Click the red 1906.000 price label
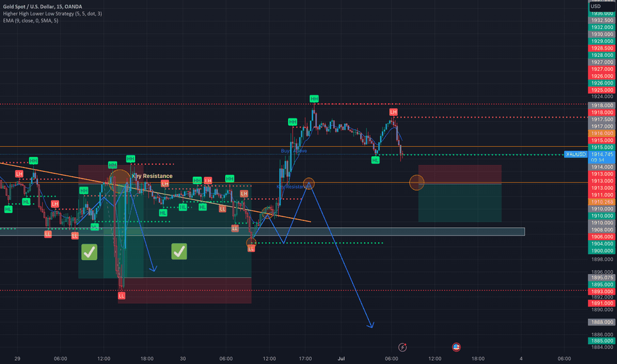 (602, 237)
